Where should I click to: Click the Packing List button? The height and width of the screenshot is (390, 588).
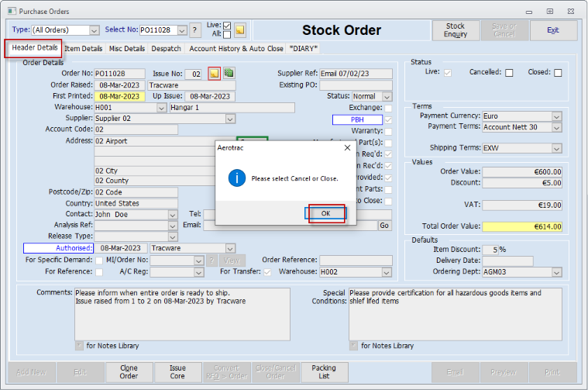(x=324, y=372)
